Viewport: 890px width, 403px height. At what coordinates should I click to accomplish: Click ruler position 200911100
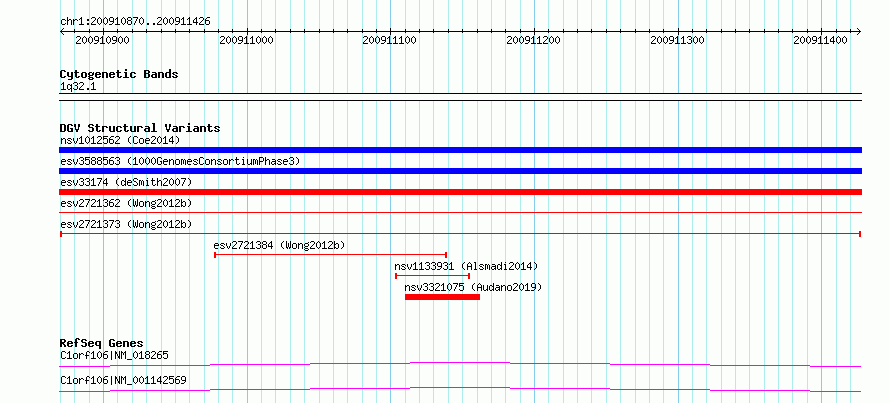click(x=389, y=40)
